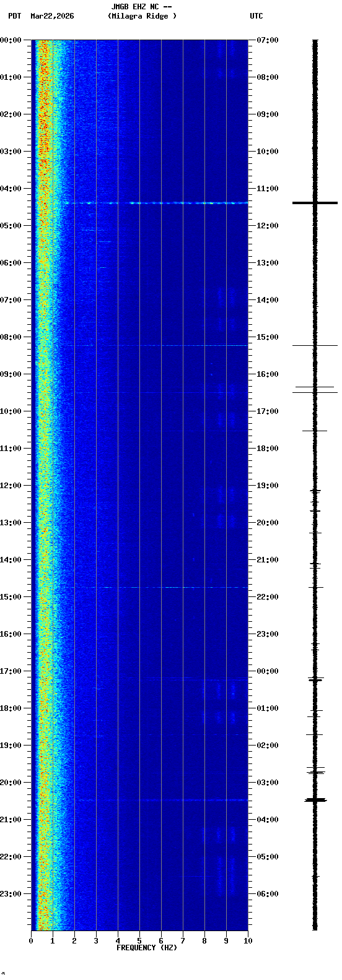
Task: Click frequency axis tick label "2"
Action: point(74,941)
